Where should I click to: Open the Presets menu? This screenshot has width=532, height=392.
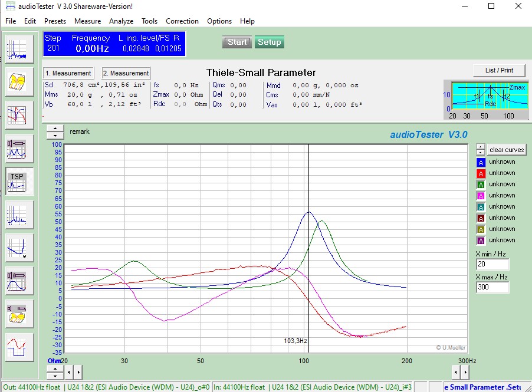[55, 21]
